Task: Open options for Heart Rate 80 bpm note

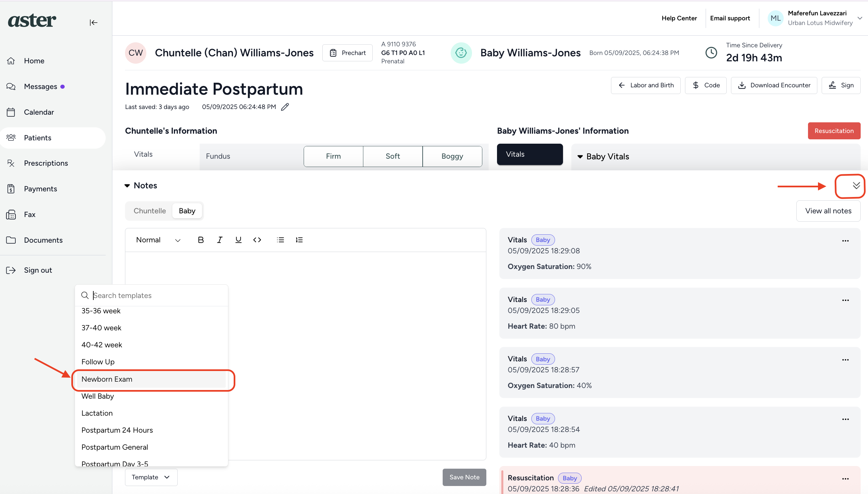Action: (845, 300)
